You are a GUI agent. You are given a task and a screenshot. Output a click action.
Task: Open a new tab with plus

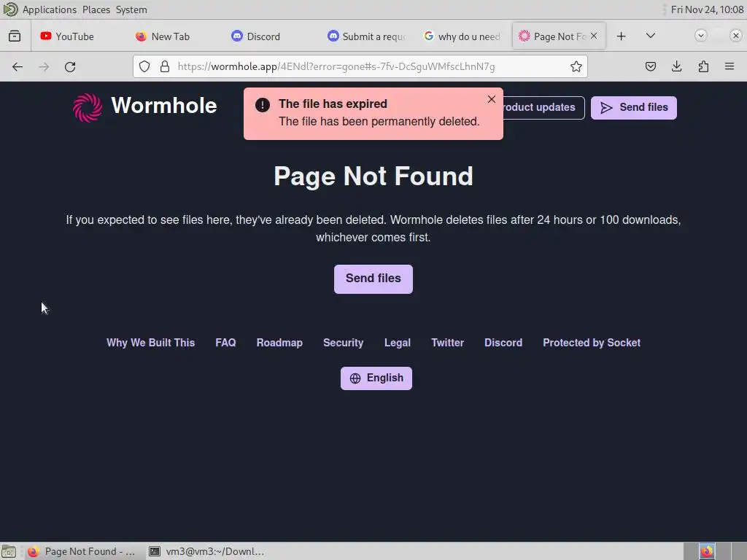(x=622, y=36)
